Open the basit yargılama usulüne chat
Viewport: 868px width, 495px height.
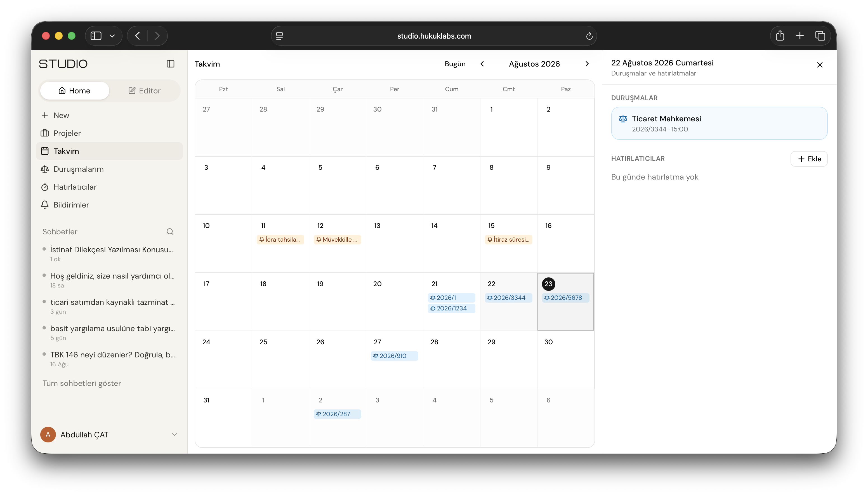pos(109,333)
